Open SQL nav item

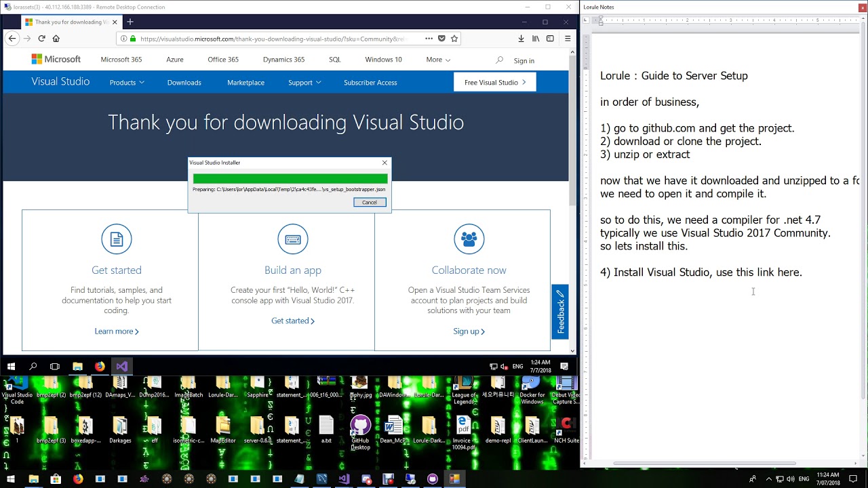pyautogui.click(x=335, y=60)
